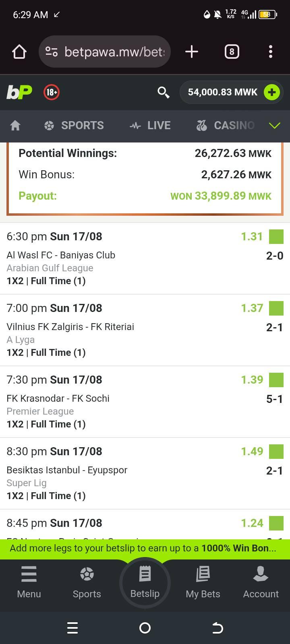Image resolution: width=290 pixels, height=644 pixels.
Task: Open search with the magnifier icon
Action: coord(163,92)
